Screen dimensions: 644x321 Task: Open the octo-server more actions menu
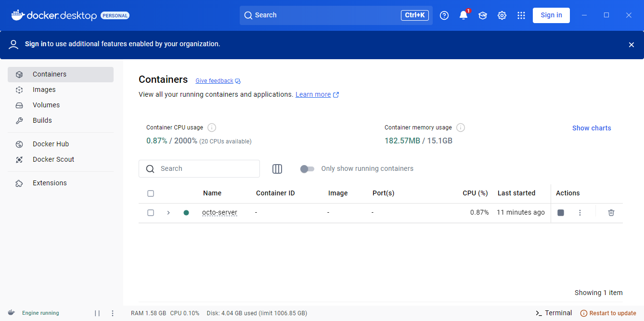580,213
